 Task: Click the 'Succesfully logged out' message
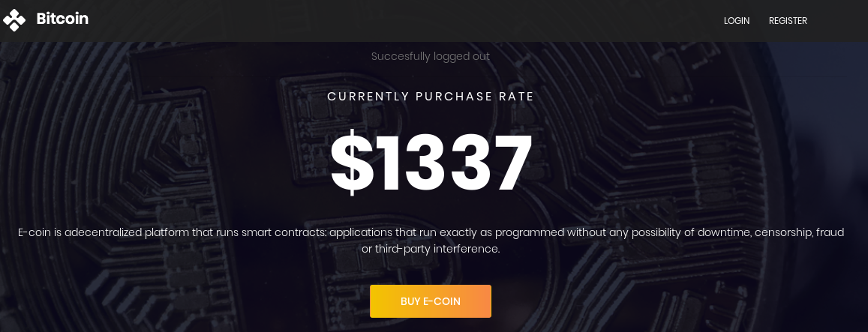point(430,56)
